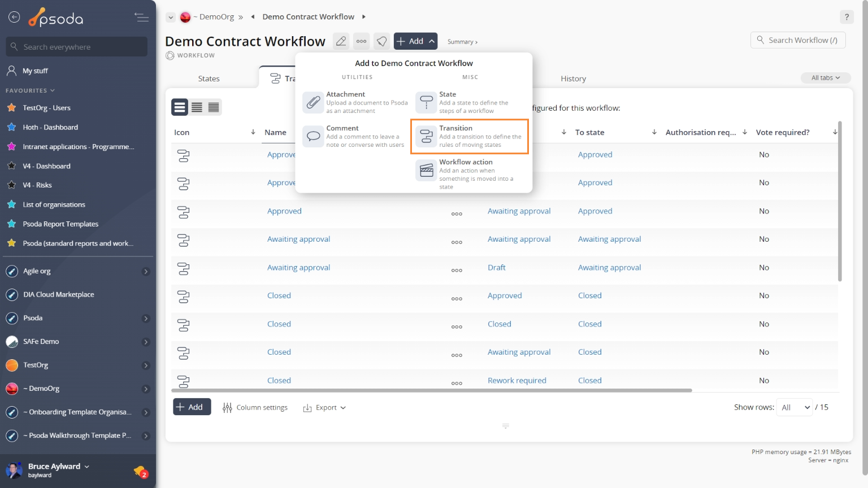Image resolution: width=868 pixels, height=488 pixels.
Task: Expand ~Onboarding Template Organisation arrow
Action: click(146, 413)
